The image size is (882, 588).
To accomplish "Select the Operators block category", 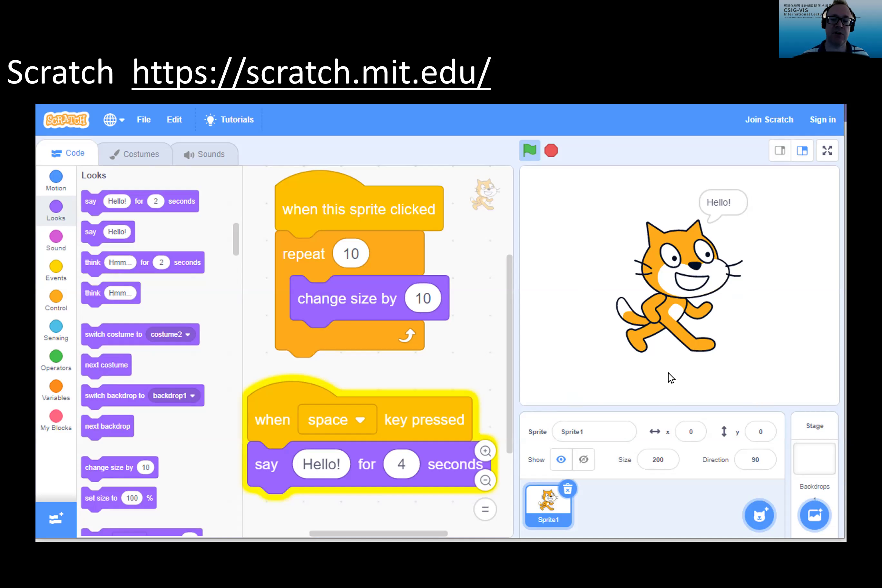I will coord(56,361).
